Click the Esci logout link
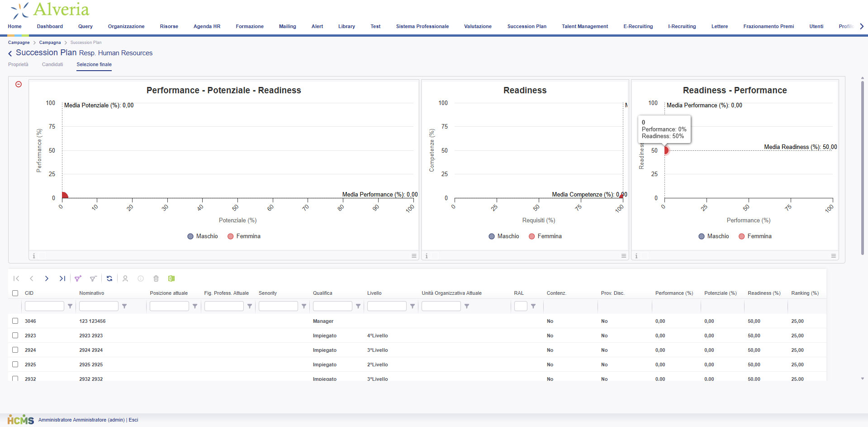868x427 pixels. 133,420
